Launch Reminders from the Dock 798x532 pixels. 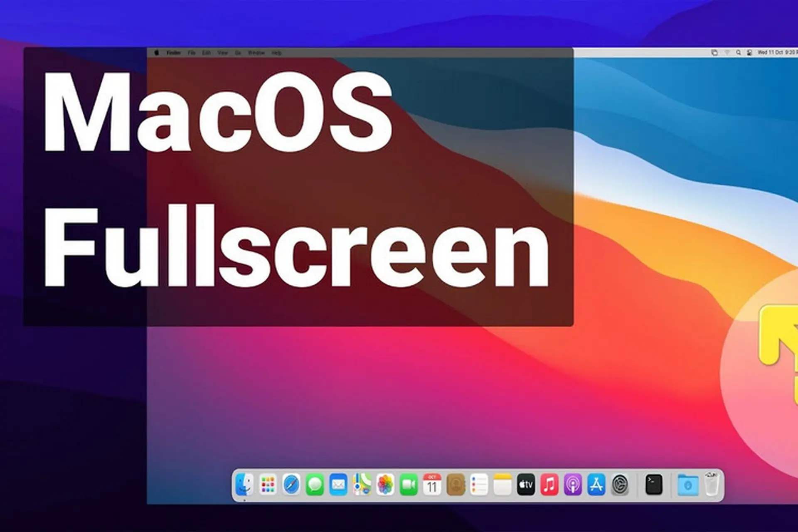point(479,485)
